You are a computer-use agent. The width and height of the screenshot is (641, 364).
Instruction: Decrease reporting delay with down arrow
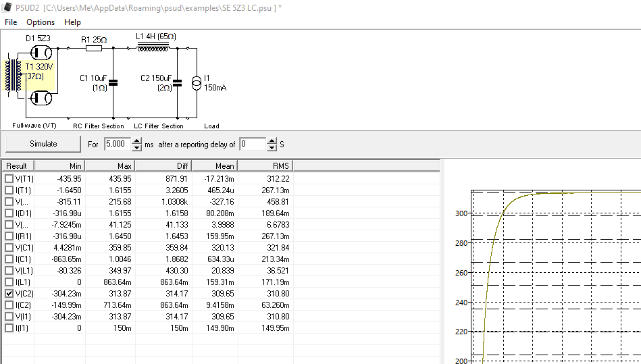pyautogui.click(x=272, y=147)
